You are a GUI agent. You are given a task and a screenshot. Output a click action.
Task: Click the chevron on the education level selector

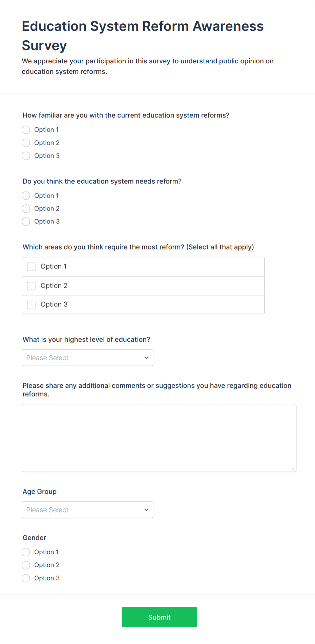tap(146, 358)
